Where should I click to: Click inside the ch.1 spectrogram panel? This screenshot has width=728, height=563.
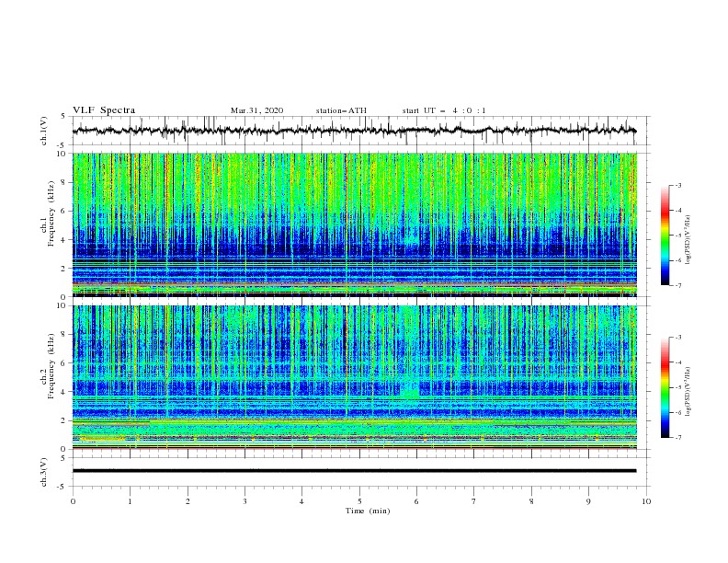(354, 224)
